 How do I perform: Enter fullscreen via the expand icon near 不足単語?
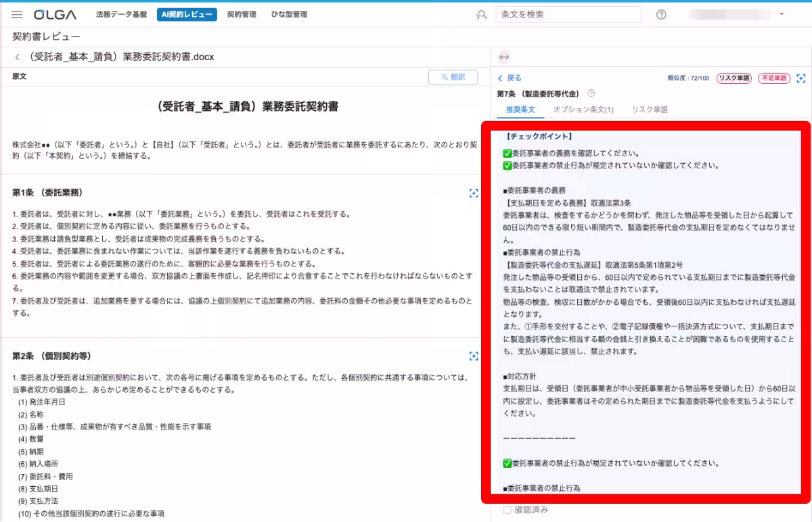[x=800, y=78]
